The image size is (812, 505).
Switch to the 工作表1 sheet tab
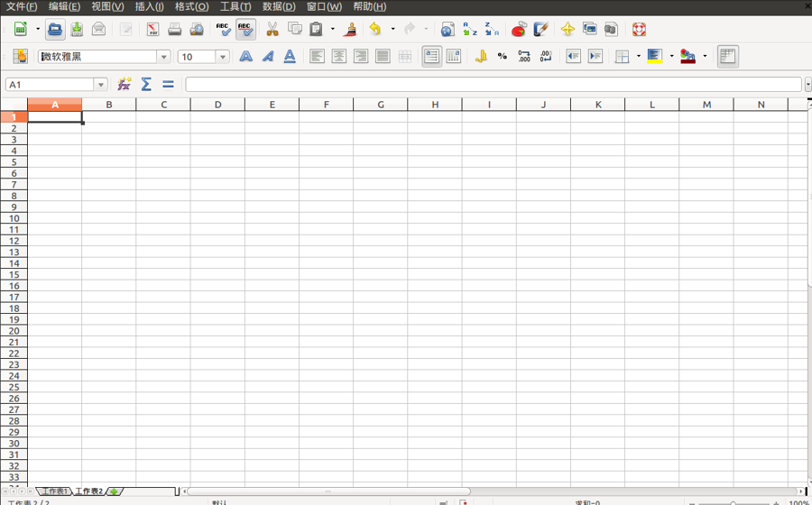tap(52, 491)
